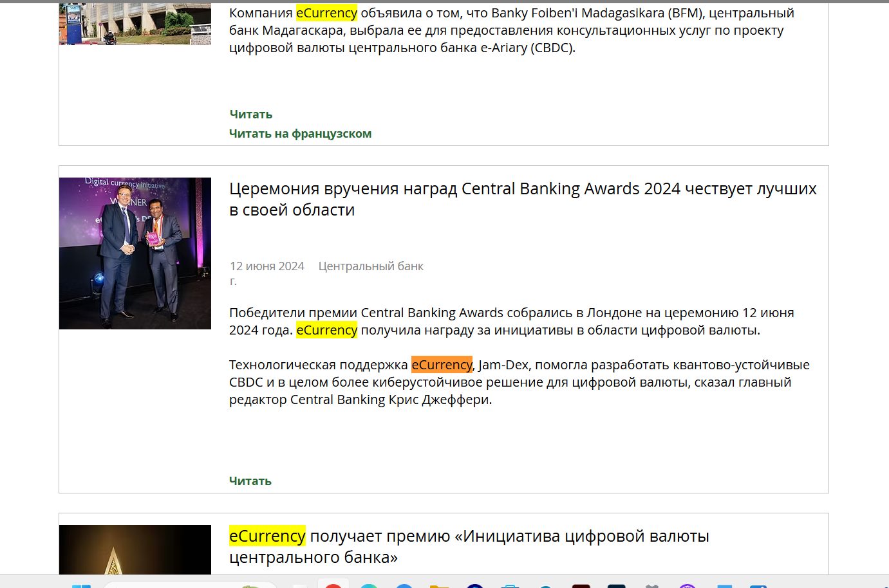The image size is (889, 588).
Task: Open headline "Церемония вручения наград Central Banking Awards 2024"
Action: [523, 199]
